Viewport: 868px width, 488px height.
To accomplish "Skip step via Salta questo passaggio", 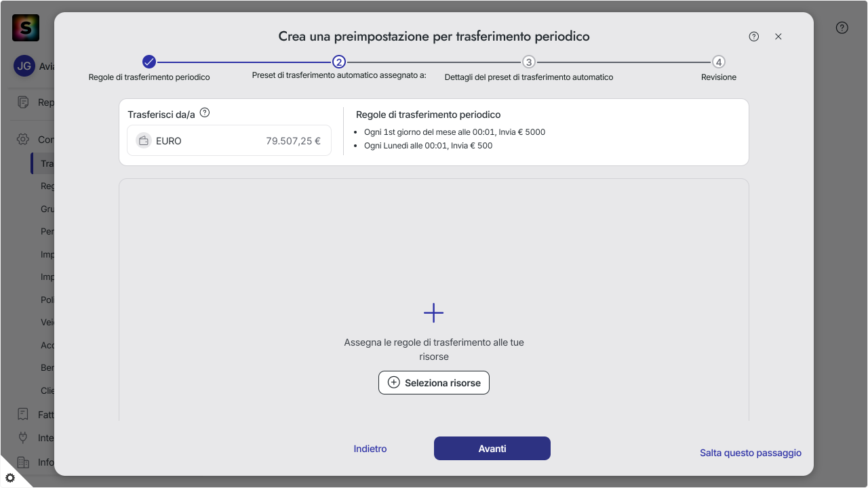I will click(x=751, y=453).
